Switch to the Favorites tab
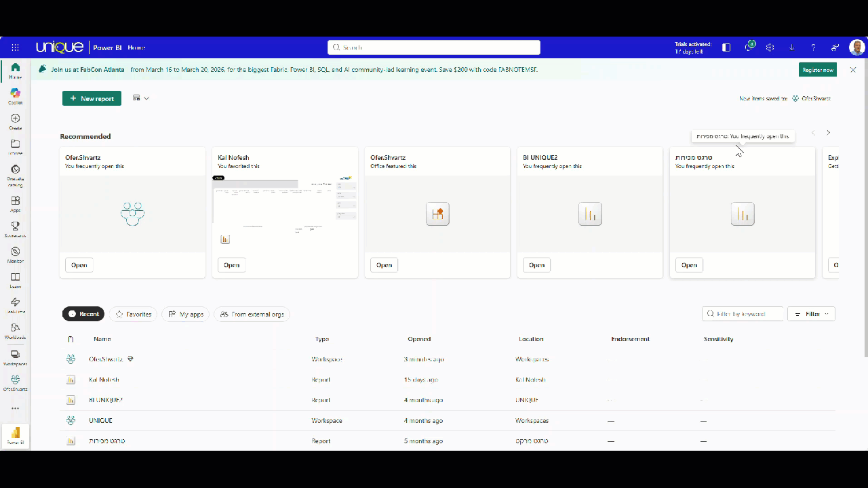Viewport: 868px width, 488px height. coord(133,314)
